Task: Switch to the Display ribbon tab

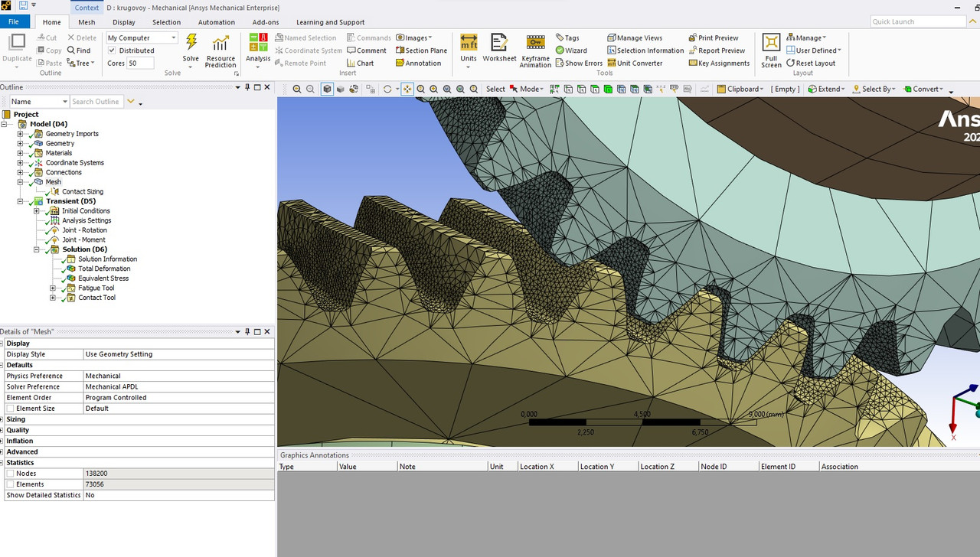Action: 124,22
